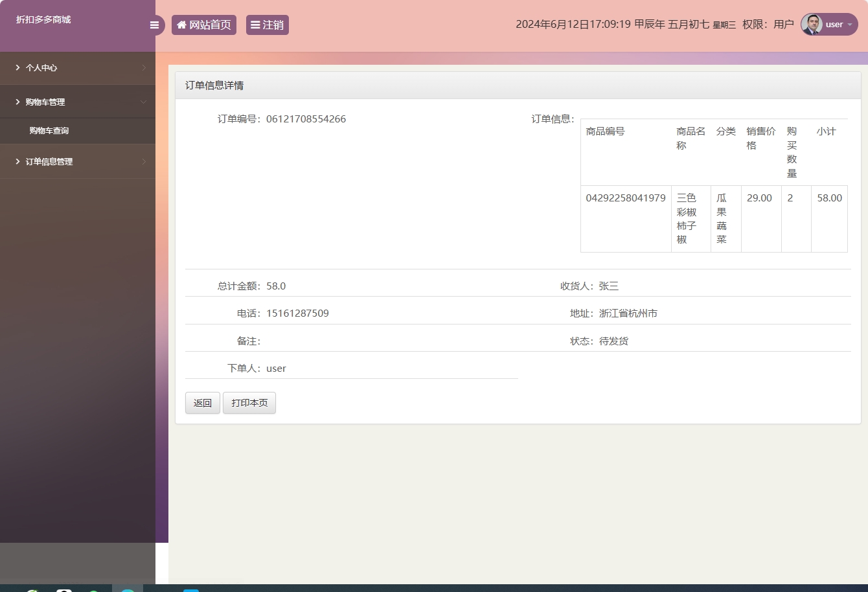868x592 pixels.
Task: Collapse 购物车管理 using its down chevron
Action: (144, 102)
